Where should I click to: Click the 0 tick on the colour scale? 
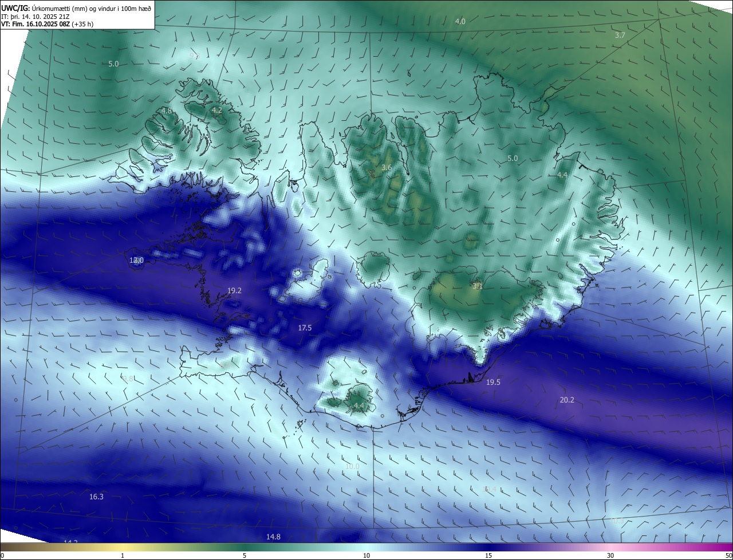tap(2, 555)
